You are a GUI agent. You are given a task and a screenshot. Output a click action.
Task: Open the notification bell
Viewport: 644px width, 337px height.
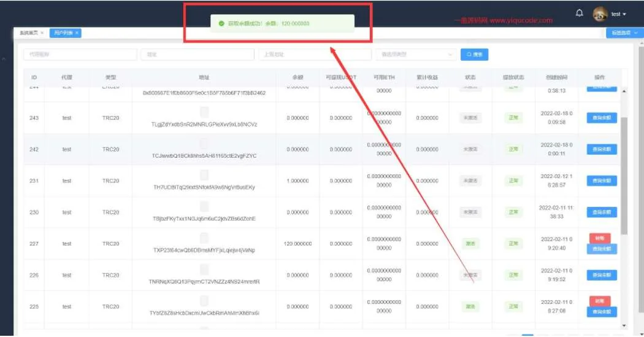click(x=579, y=13)
